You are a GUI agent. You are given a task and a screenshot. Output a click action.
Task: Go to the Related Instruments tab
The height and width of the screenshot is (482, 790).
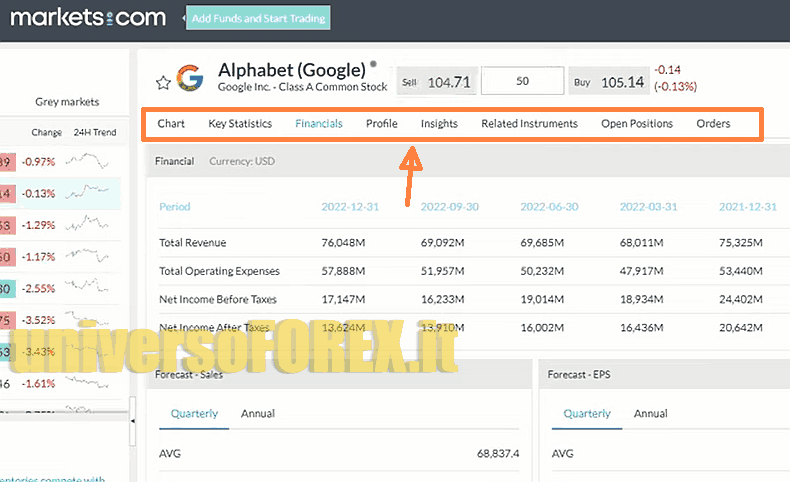(x=529, y=124)
